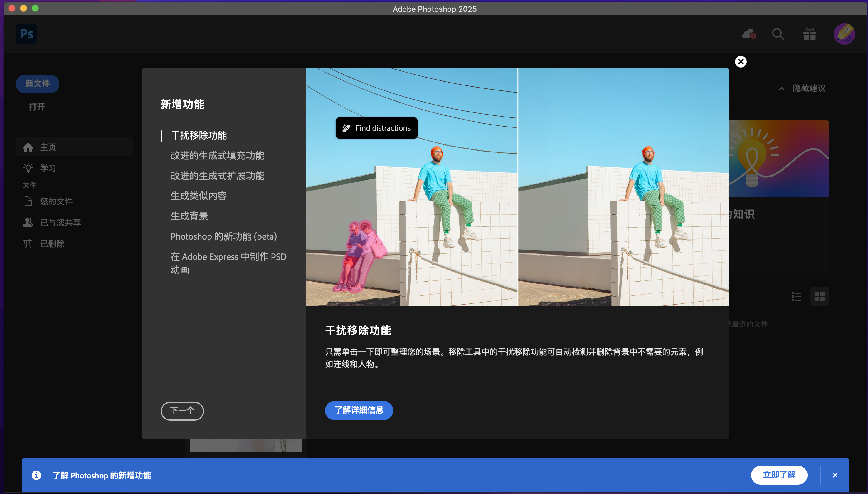Click the Photoshop Ps logo icon
The height and width of the screenshot is (494, 868).
pos(26,34)
